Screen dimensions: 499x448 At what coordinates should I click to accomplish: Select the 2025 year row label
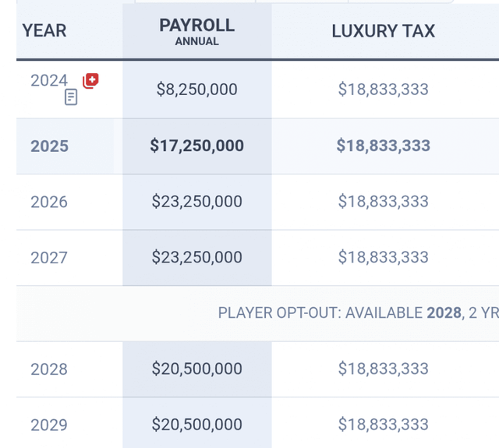[x=49, y=146]
